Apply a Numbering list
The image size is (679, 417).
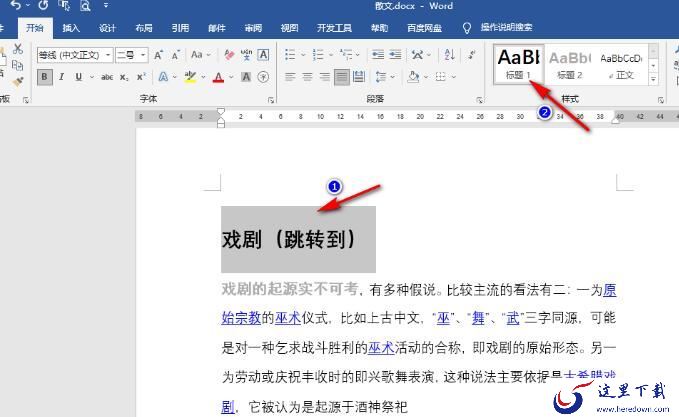point(318,55)
